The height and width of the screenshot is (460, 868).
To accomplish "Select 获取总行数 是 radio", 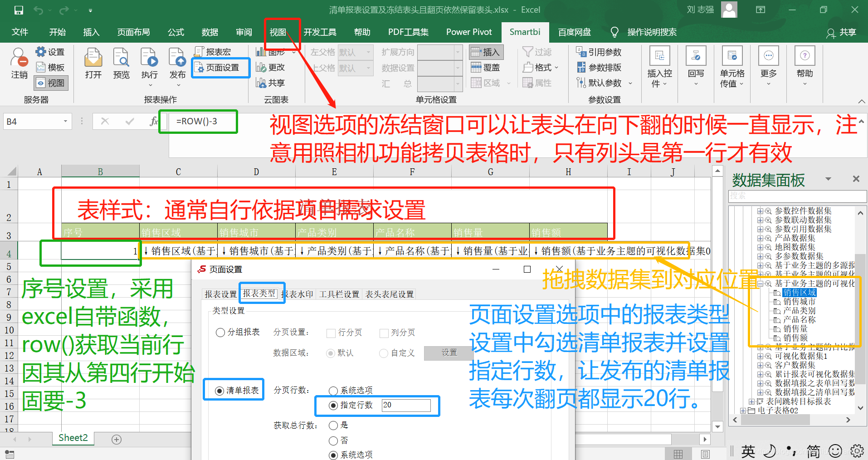I will pyautogui.click(x=333, y=425).
